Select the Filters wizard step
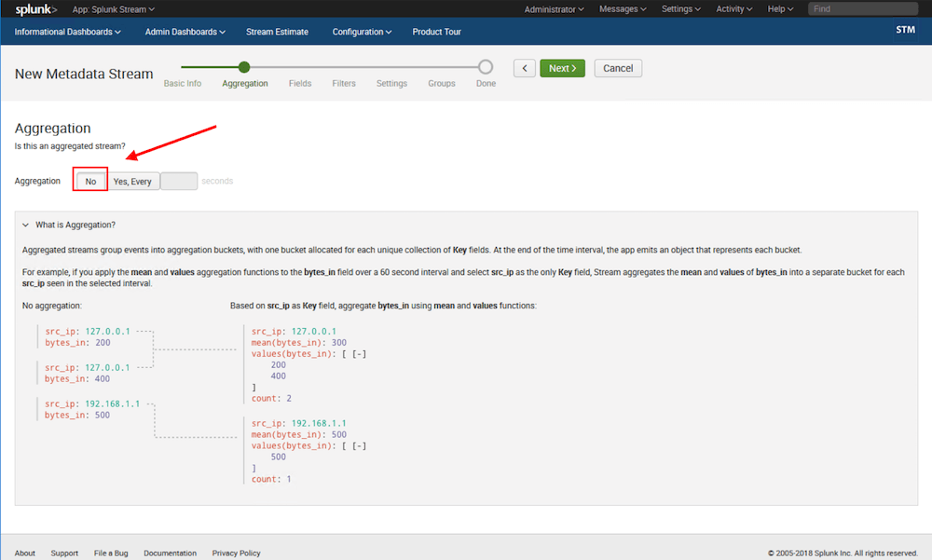Screen dimensions: 932x560 (344, 83)
